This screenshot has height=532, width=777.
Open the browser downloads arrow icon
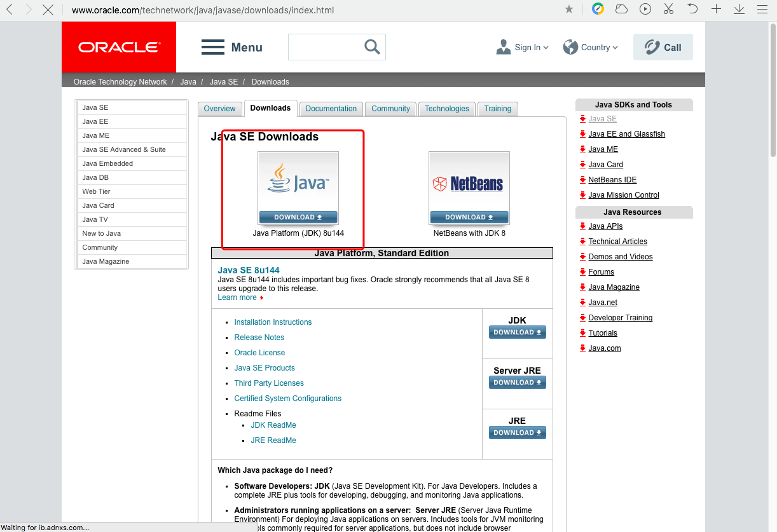[x=739, y=9]
